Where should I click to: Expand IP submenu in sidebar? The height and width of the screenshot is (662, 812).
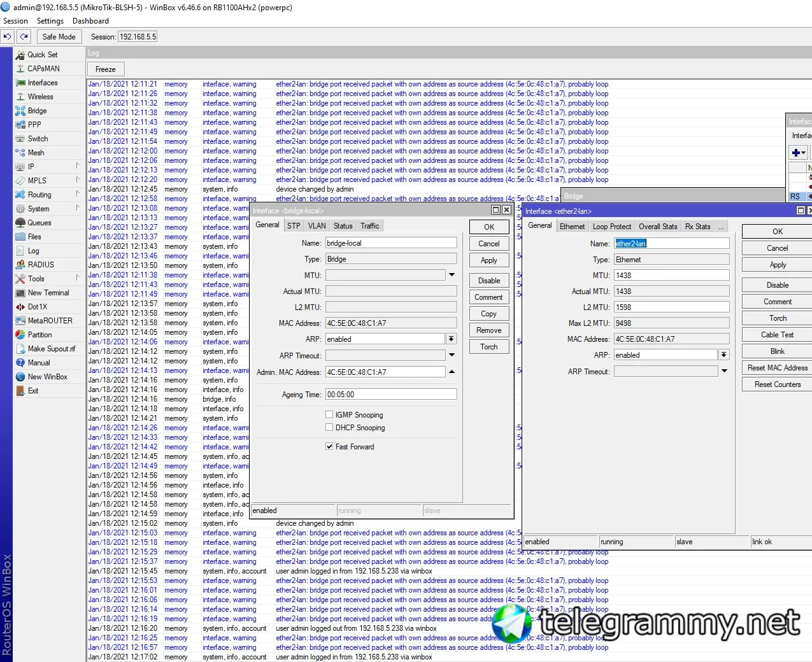coord(78,166)
